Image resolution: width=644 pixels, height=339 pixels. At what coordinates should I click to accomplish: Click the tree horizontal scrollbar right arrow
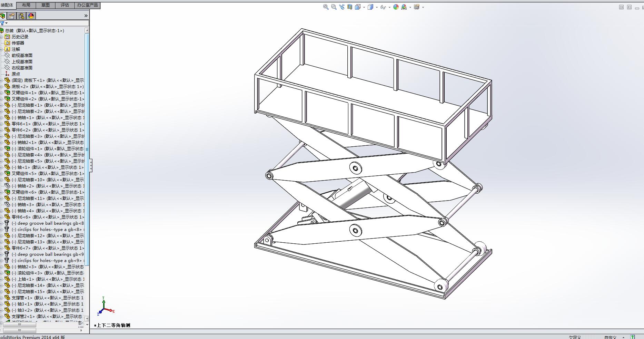point(82,330)
